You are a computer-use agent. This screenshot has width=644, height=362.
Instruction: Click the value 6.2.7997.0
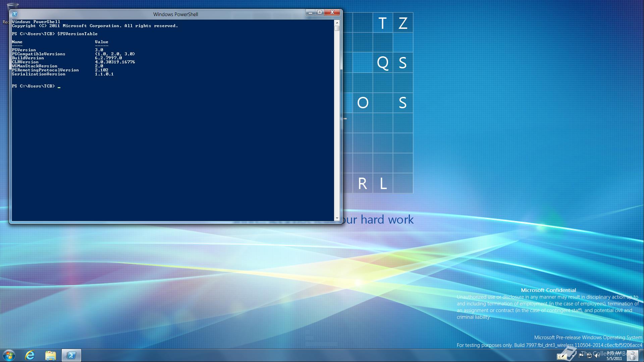[108, 58]
